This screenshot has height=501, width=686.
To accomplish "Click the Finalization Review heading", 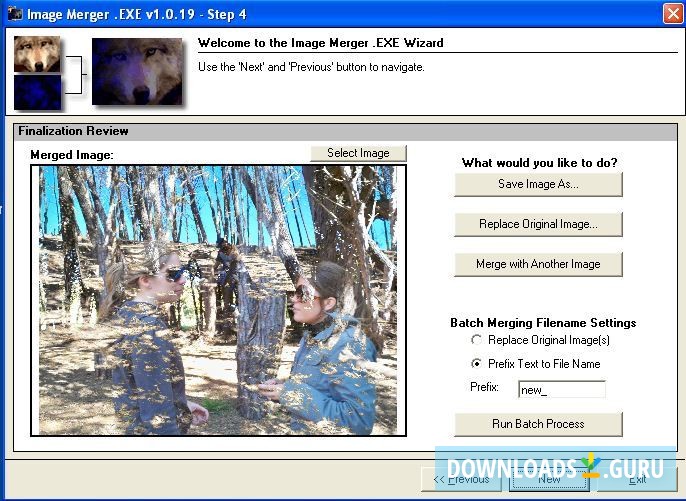I will pyautogui.click(x=74, y=131).
